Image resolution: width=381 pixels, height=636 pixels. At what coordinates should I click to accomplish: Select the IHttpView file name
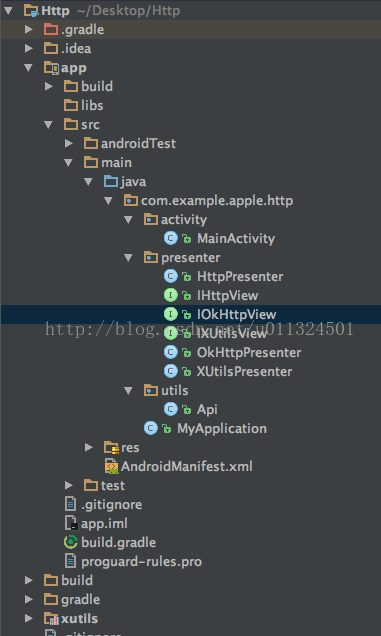[227, 296]
